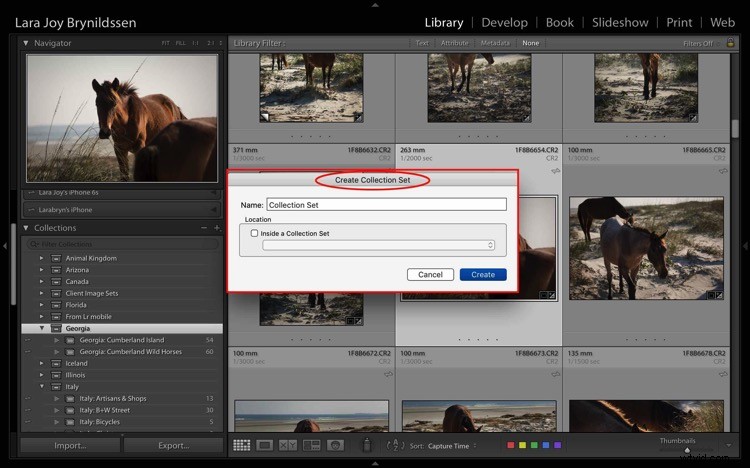
Task: Click the search icon in Filter Collections
Action: pyautogui.click(x=34, y=244)
